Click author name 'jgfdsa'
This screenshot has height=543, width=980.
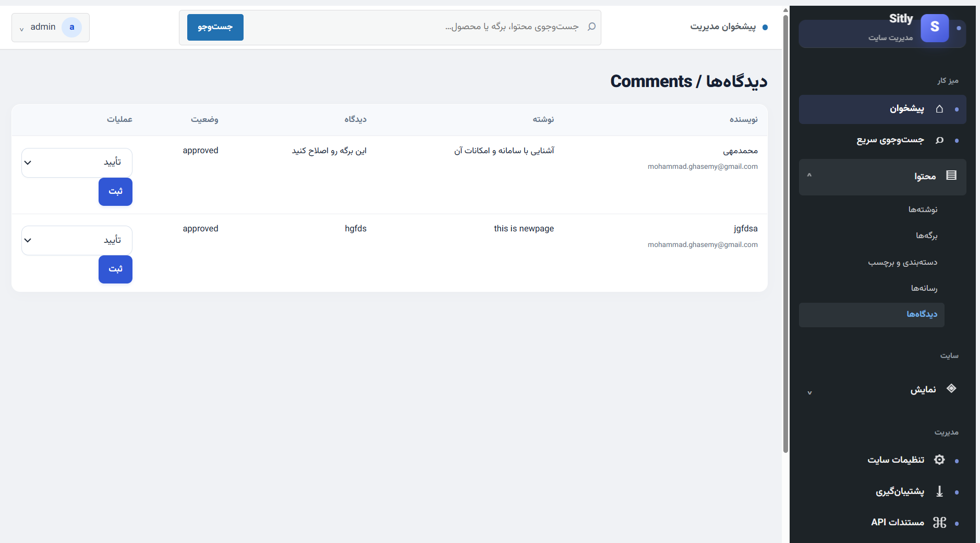(x=745, y=229)
